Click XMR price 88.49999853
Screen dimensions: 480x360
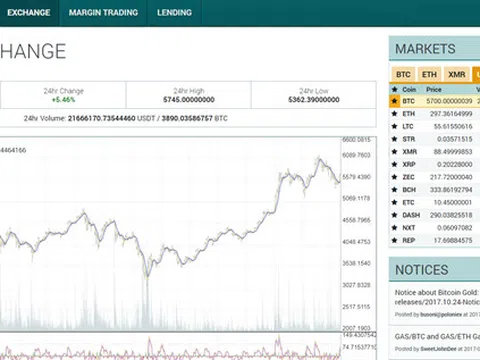click(x=453, y=152)
